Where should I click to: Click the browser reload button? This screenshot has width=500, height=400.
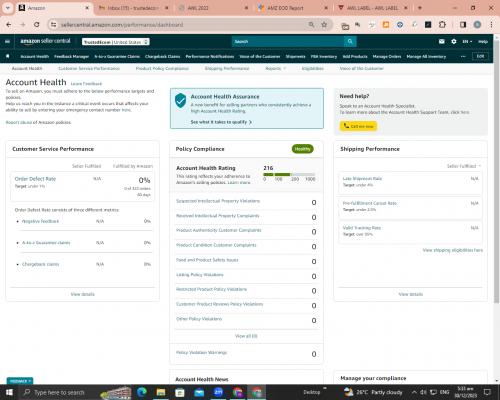pos(37,25)
